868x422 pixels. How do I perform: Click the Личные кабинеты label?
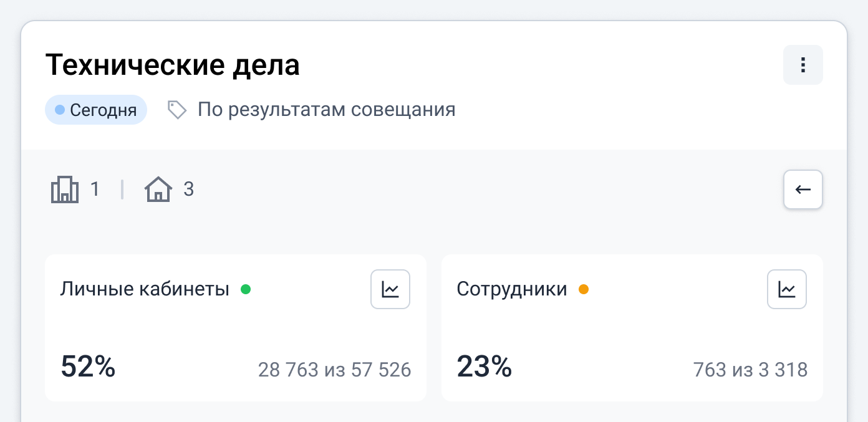[x=145, y=289]
